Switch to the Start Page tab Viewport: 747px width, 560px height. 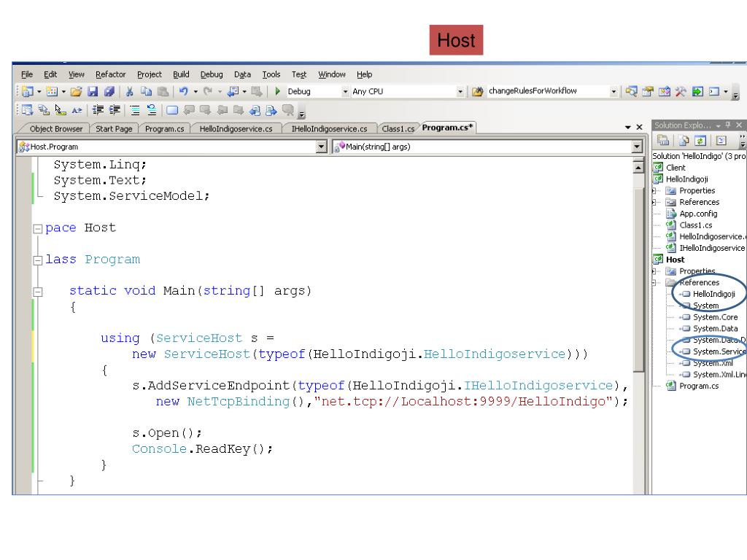click(114, 129)
